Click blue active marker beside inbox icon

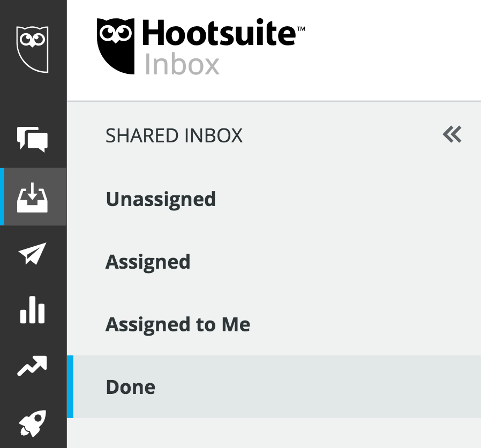[x=2, y=197]
